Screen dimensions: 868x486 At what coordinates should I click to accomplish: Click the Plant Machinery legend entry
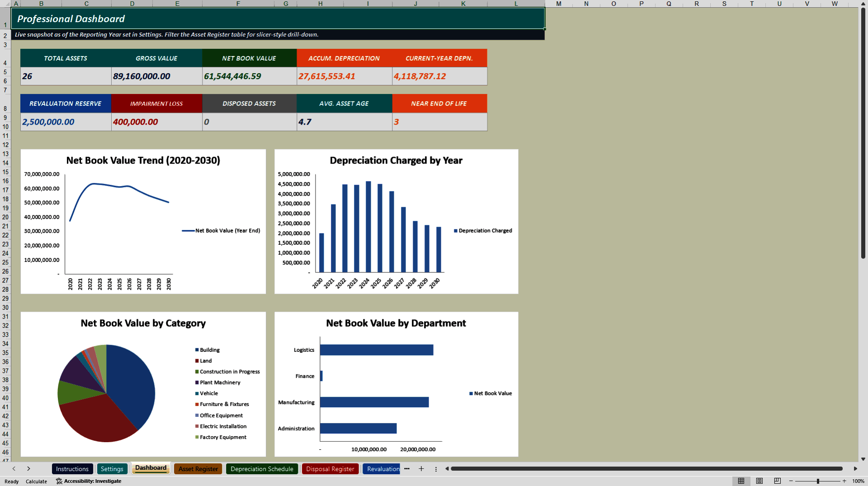tap(218, 383)
